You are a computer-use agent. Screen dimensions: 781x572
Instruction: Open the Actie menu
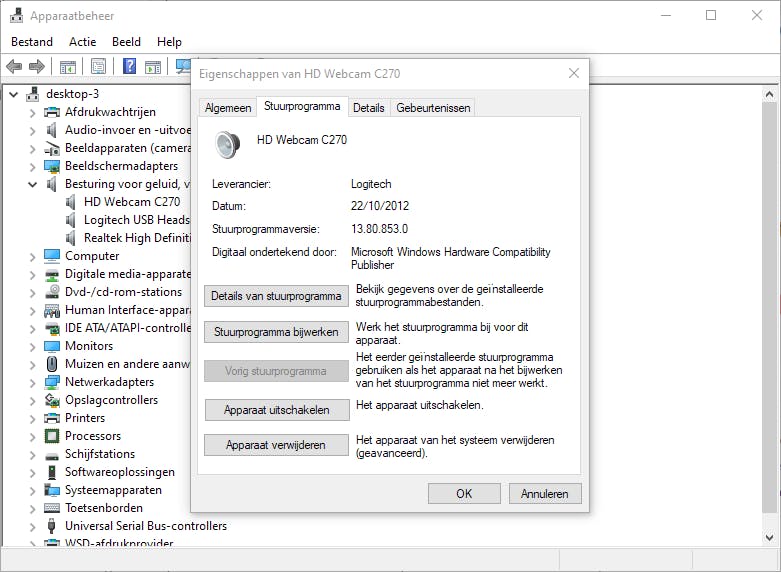point(83,42)
